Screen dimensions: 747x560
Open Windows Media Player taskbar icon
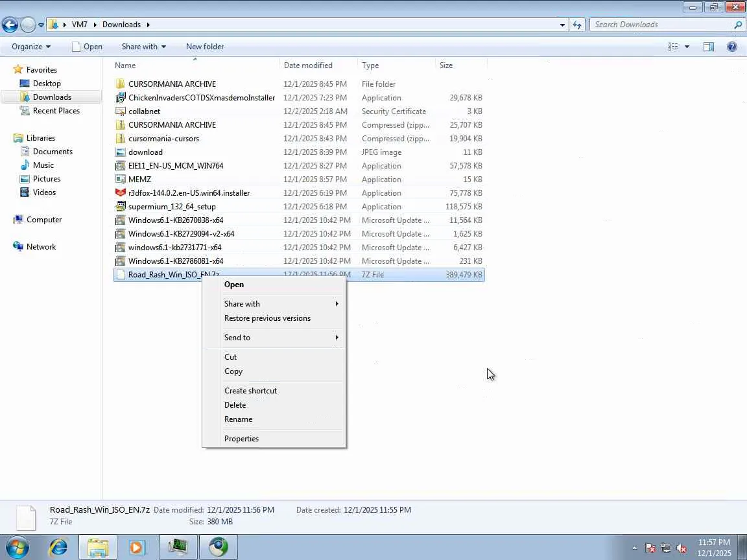pyautogui.click(x=136, y=547)
